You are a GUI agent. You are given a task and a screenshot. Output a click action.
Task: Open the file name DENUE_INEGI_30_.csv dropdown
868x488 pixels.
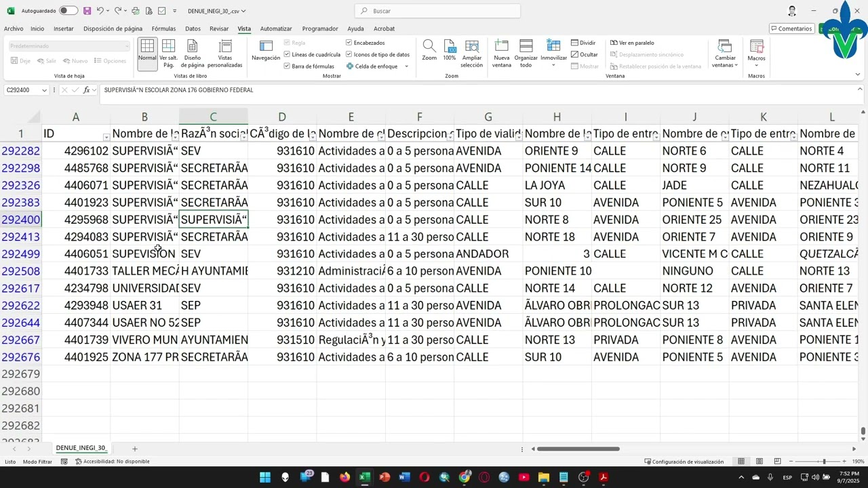coord(216,11)
